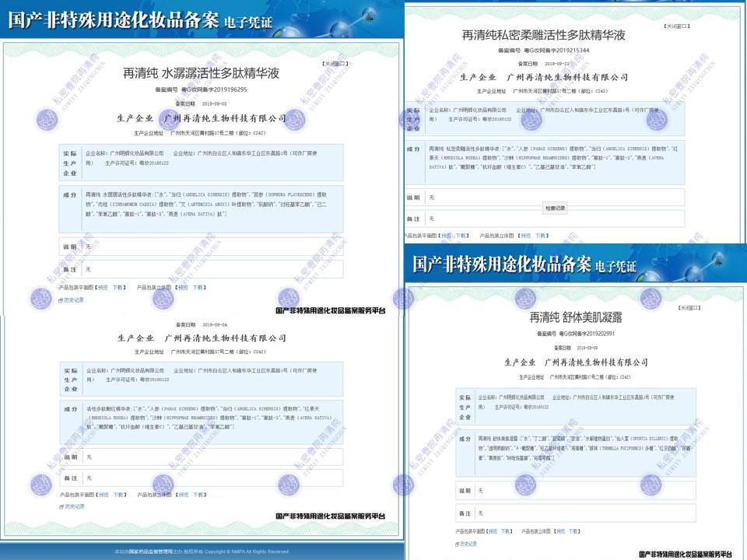Download 产品包装立体图 on the certificate dated 2019-09-04
This screenshot has height=560, width=747.
click(198, 495)
